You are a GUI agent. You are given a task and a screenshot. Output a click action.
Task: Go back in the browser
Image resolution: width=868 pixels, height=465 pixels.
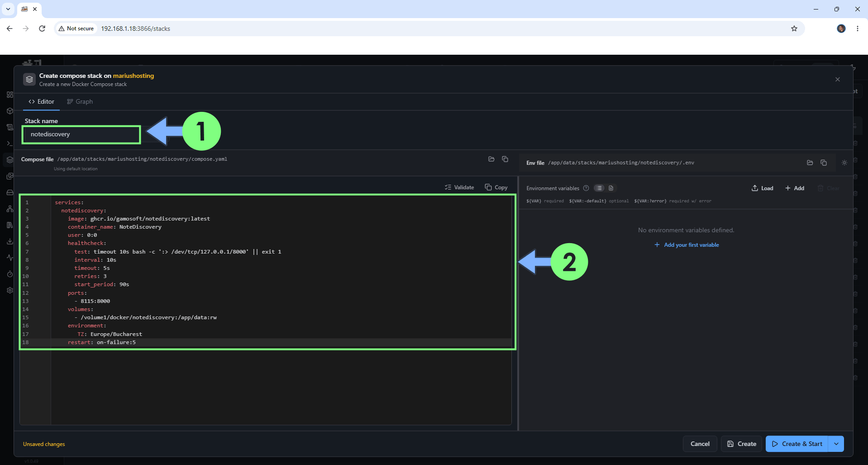(x=10, y=29)
